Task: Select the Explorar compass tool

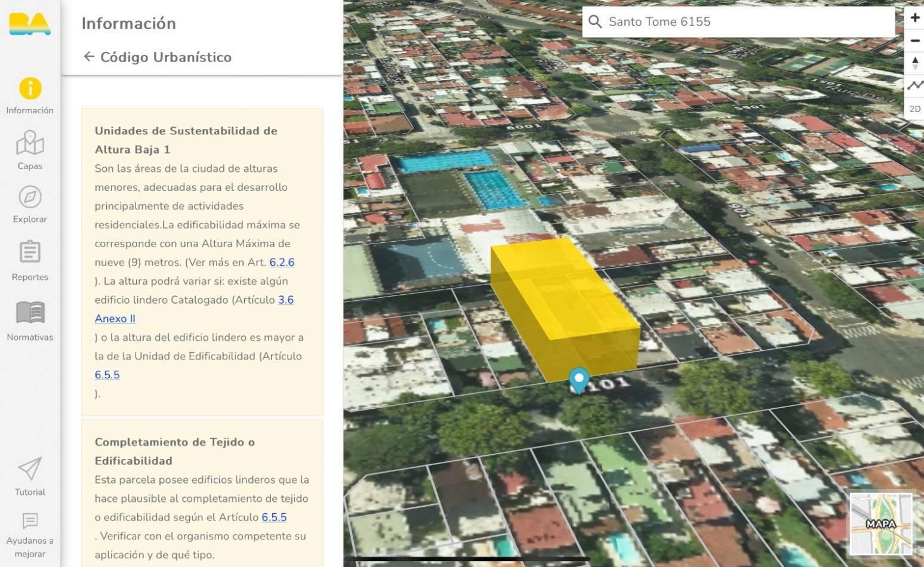Action: click(30, 205)
